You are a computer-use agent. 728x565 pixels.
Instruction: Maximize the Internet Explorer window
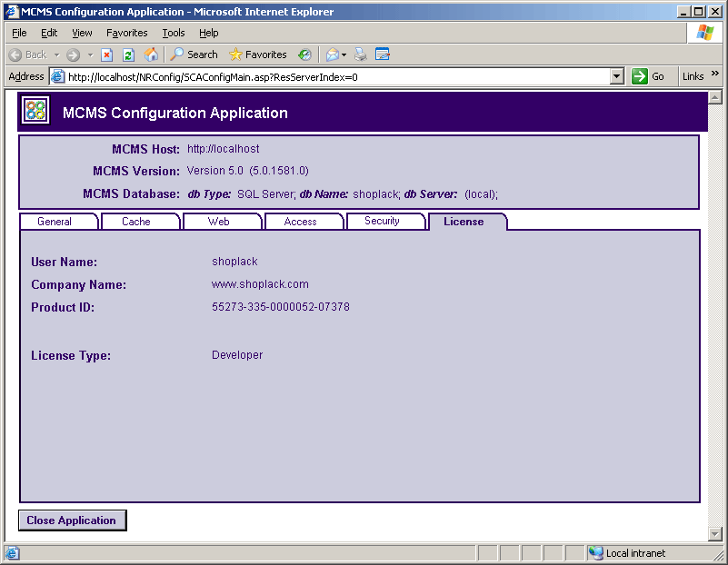pyautogui.click(x=698, y=12)
